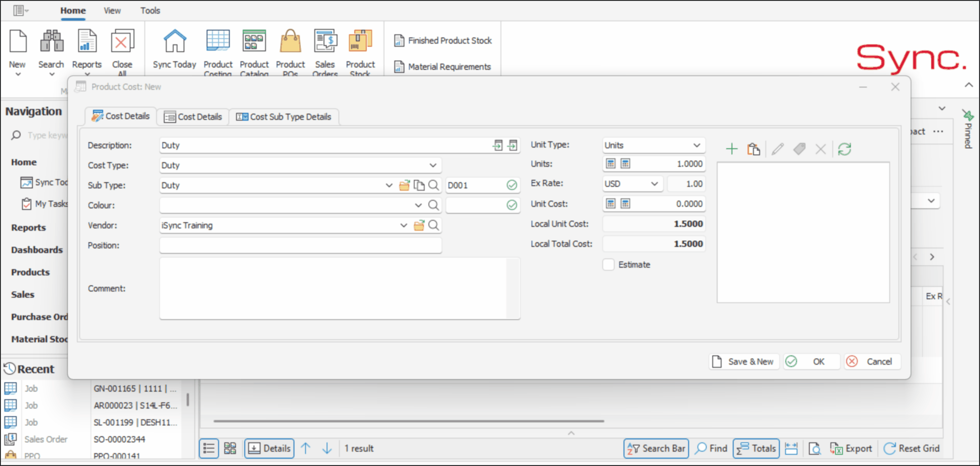Switch to list view icon in footer

click(x=209, y=449)
